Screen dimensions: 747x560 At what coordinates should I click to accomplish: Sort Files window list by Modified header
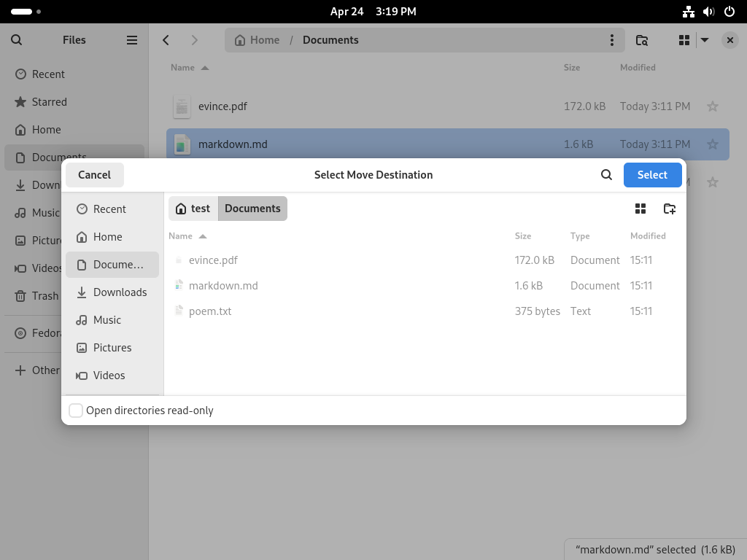click(x=638, y=68)
